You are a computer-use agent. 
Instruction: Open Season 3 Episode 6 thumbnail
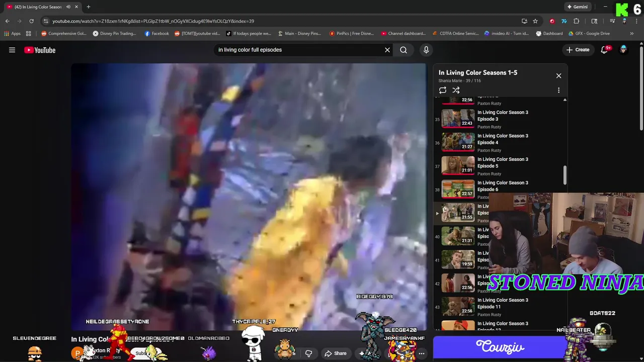(x=458, y=189)
